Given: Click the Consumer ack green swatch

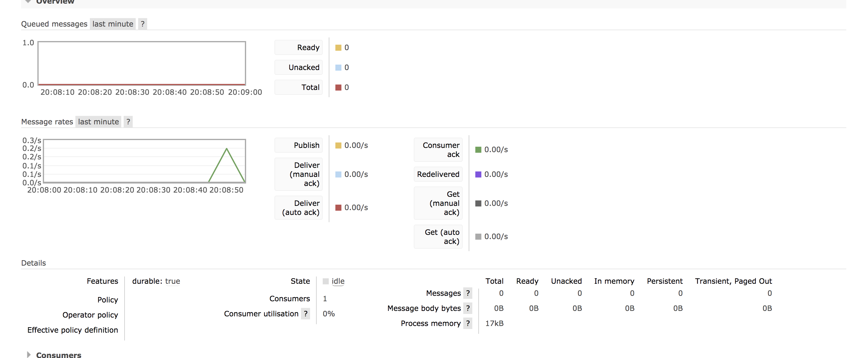Looking at the screenshot, I should coord(478,150).
